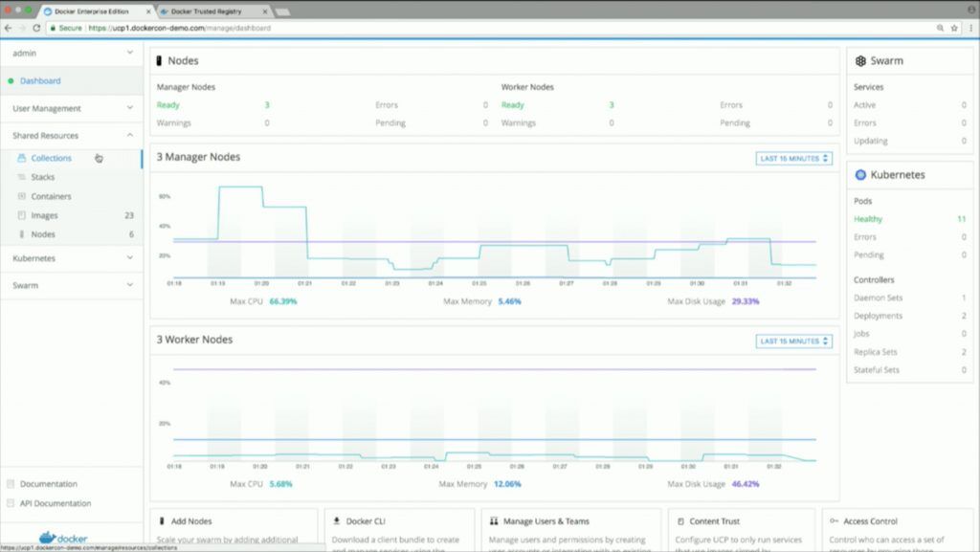Open Collections under Shared Resources
This screenshot has width=980, height=552.
(x=52, y=158)
